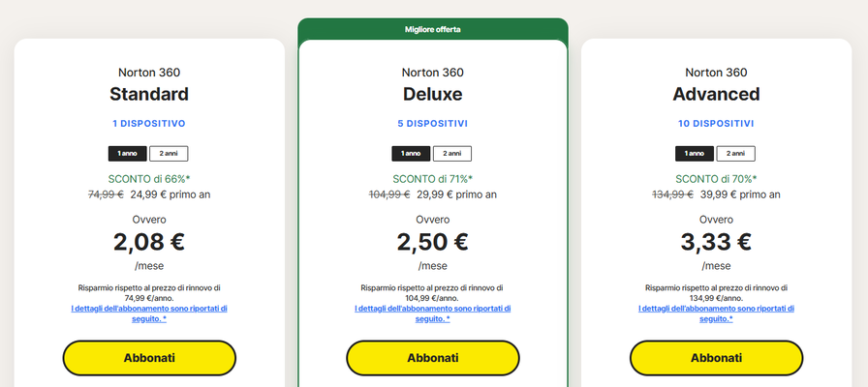Select 2 anni for Advanced plan
The image size is (868, 387).
point(735,153)
